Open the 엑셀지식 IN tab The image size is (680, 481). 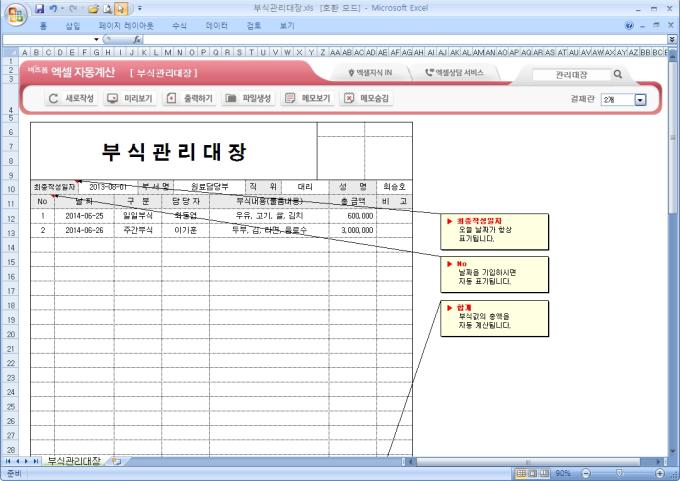(x=370, y=73)
